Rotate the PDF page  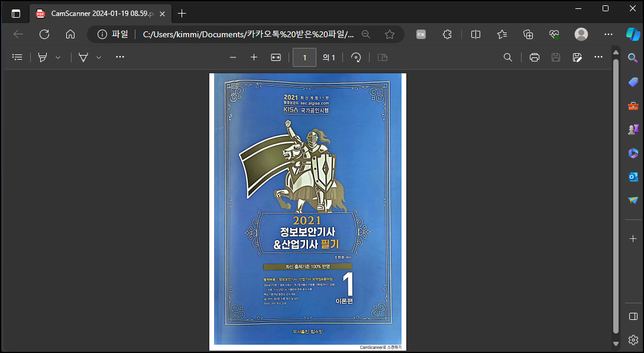point(356,57)
